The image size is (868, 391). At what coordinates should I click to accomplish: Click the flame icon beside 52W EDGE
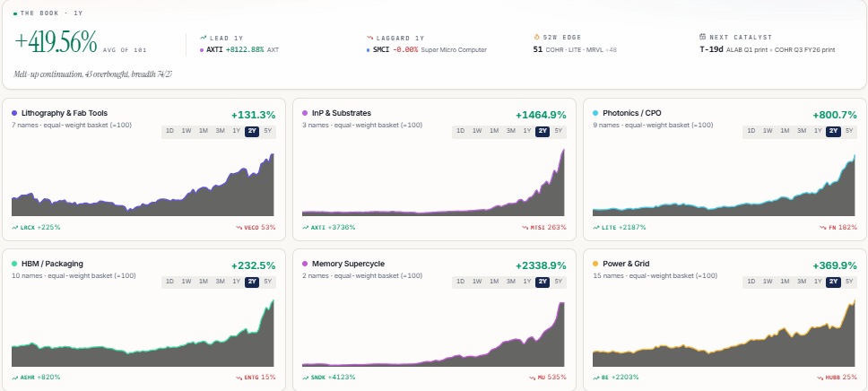[536, 37]
